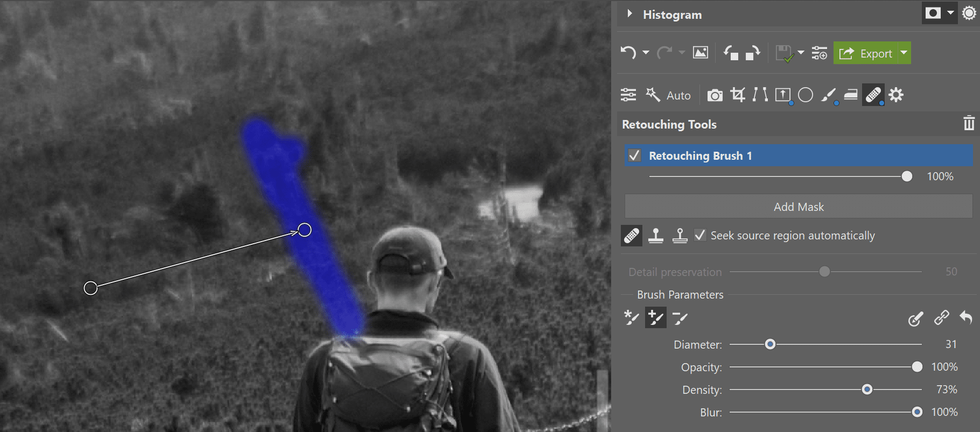
Task: Toggle Seek source region automatically checkbox
Action: 700,235
